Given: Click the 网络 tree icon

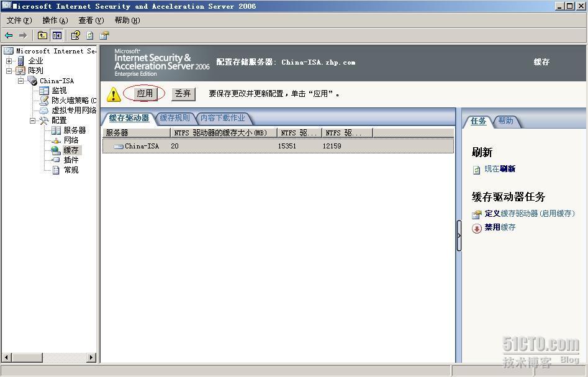Looking at the screenshot, I should pyautogui.click(x=56, y=140).
